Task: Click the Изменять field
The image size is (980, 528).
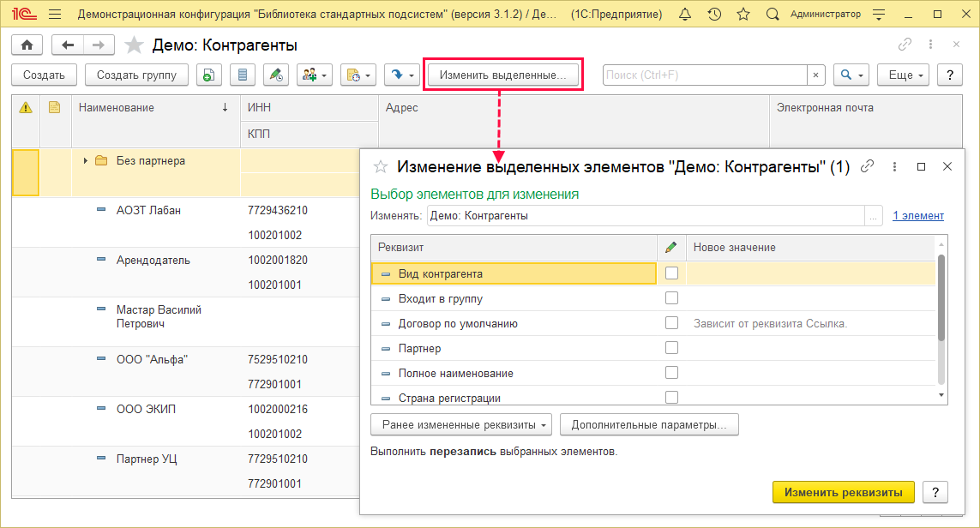Action: click(646, 216)
